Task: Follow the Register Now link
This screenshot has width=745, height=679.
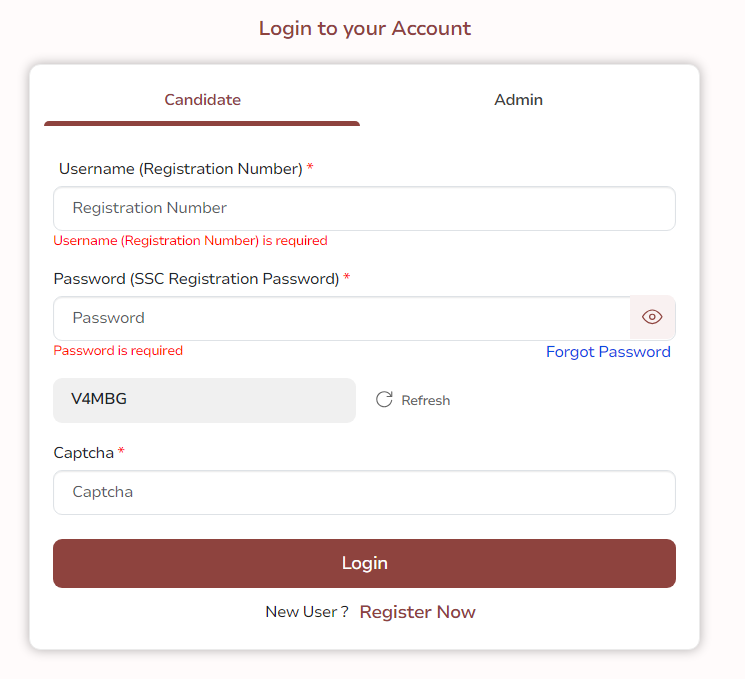Action: [417, 612]
